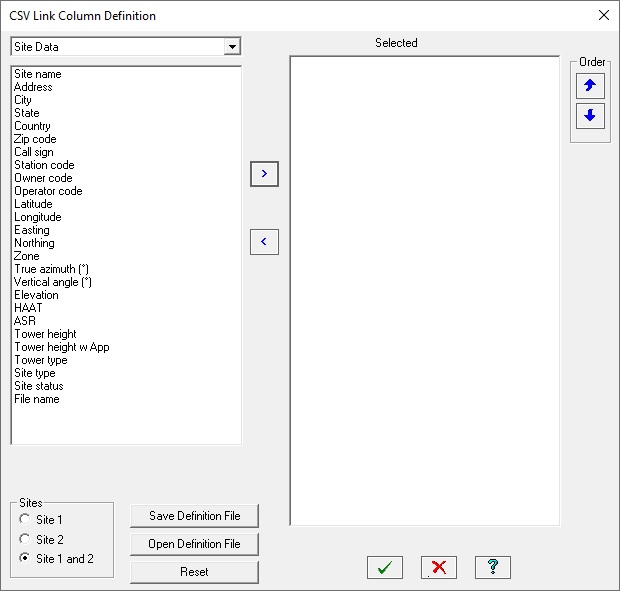This screenshot has width=620, height=591.
Task: Open the Site Data dropdown
Action: click(x=232, y=47)
